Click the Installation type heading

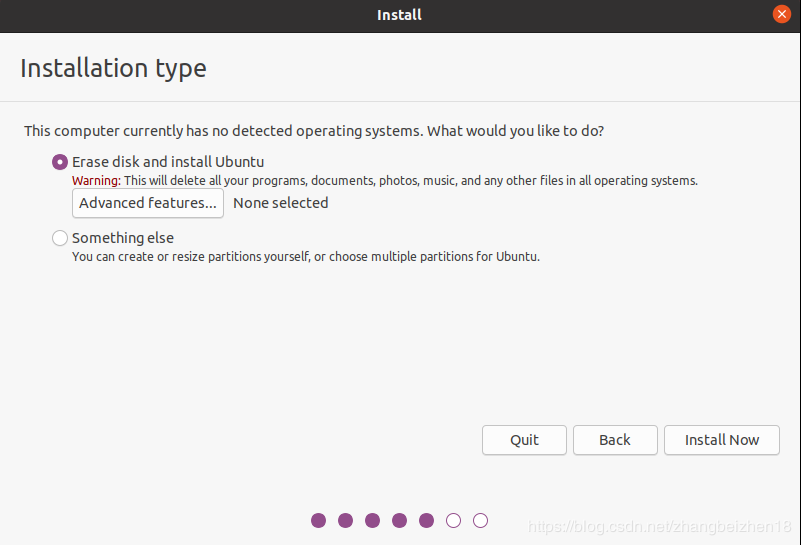click(113, 68)
